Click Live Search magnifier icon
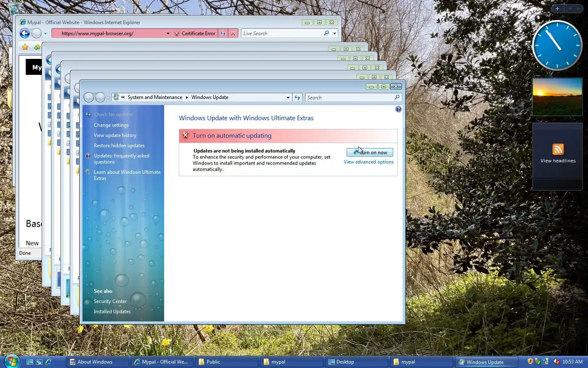This screenshot has height=368, width=588. [327, 33]
